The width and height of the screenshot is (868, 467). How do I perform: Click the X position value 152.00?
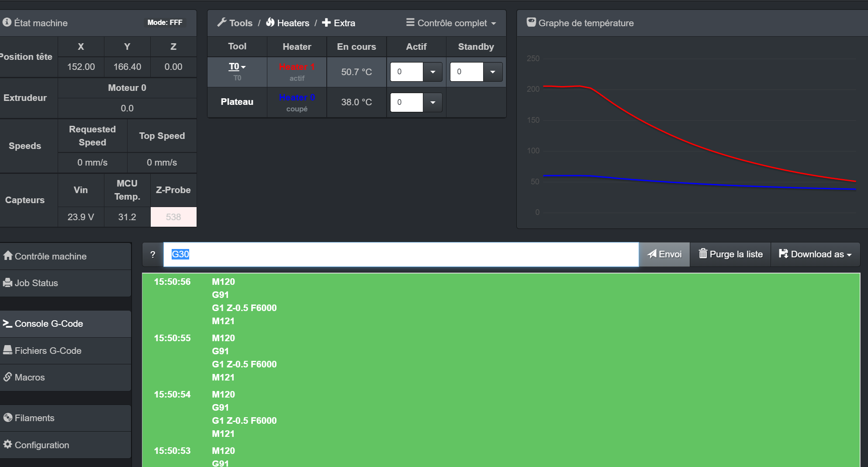(81, 67)
